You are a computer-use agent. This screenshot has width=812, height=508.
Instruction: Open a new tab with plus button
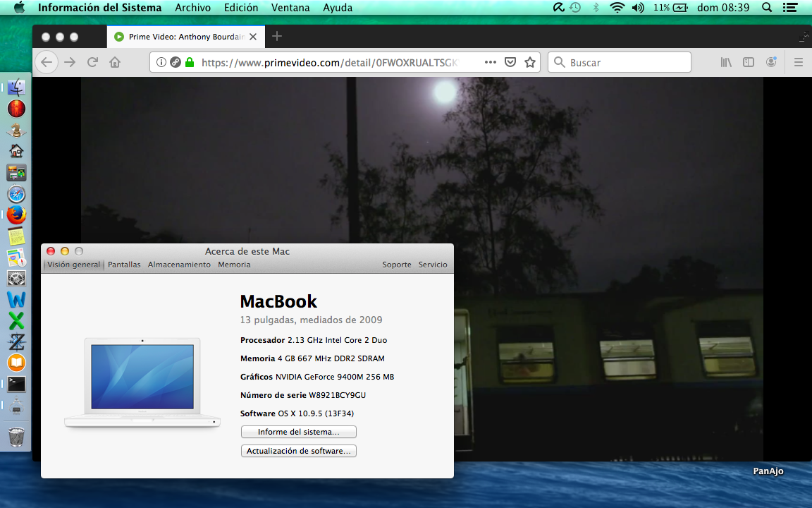[277, 36]
